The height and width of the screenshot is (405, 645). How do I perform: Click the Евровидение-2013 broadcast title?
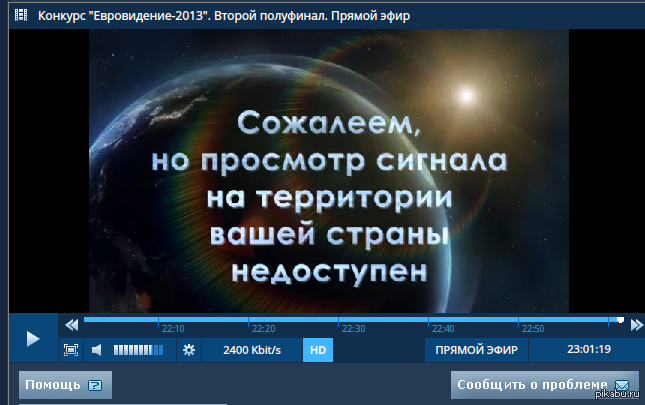[x=224, y=16]
